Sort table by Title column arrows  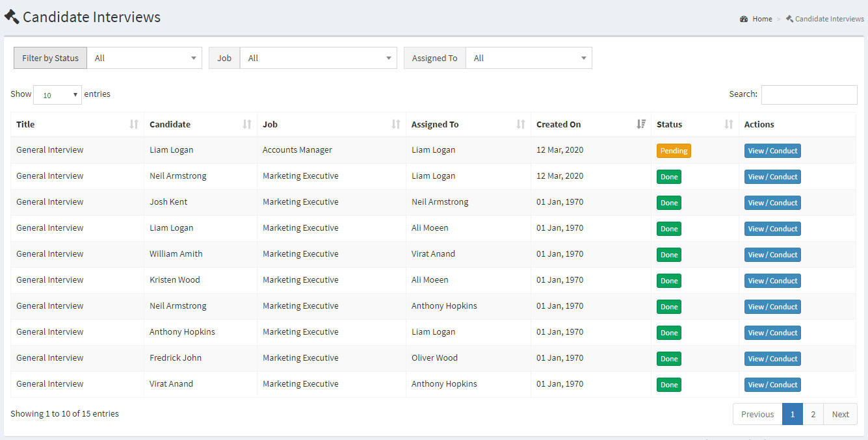(134, 124)
